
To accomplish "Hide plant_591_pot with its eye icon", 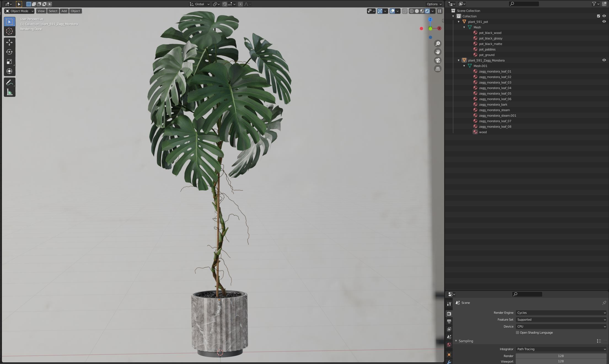I will (604, 22).
